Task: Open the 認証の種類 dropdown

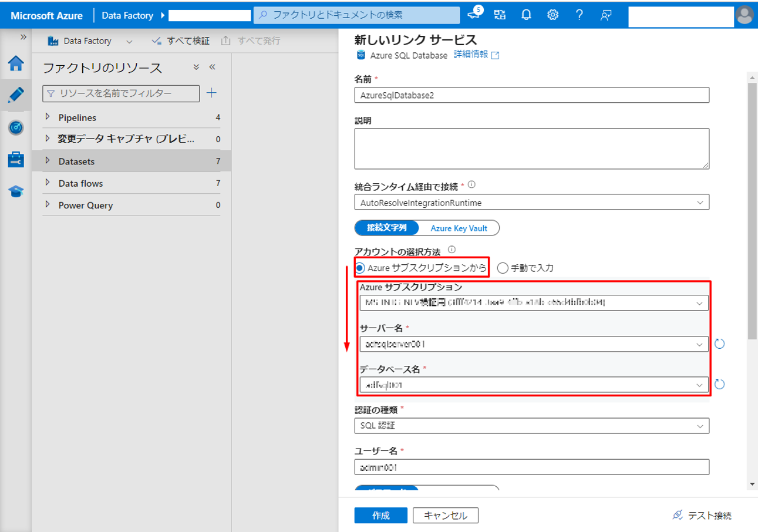Action: [531, 426]
